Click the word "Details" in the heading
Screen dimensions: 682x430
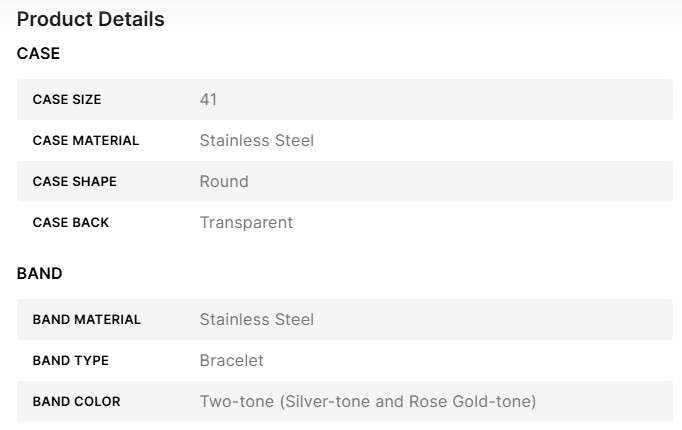(x=127, y=19)
